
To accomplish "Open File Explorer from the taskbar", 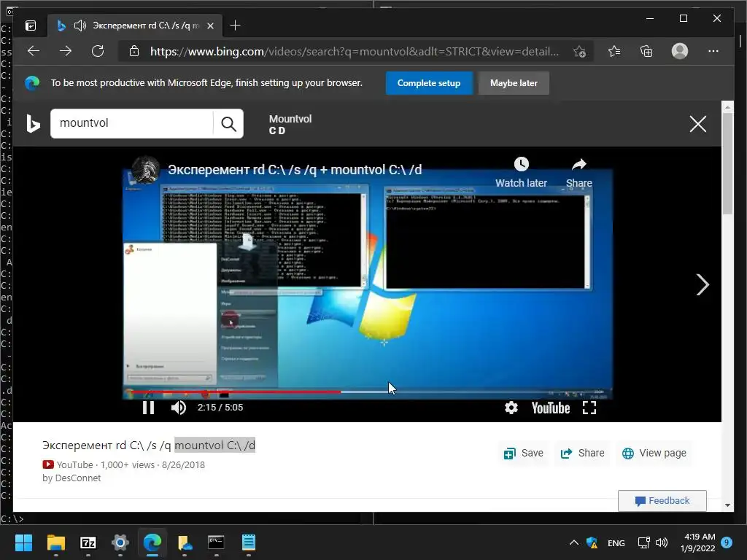I will pyautogui.click(x=55, y=542).
